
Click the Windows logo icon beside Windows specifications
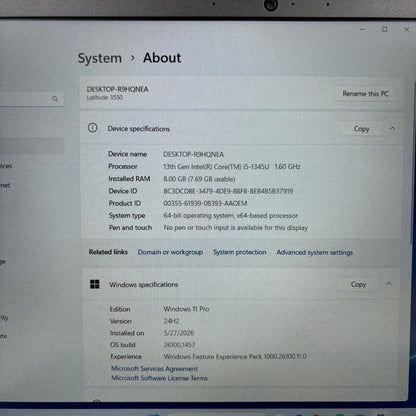(x=95, y=284)
